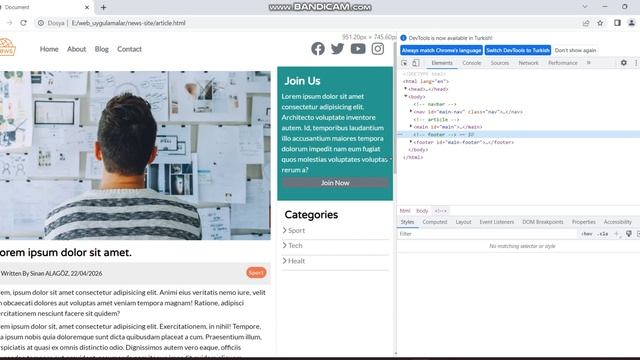
Task: Go to the Blog nav link
Action: pyautogui.click(x=102, y=49)
